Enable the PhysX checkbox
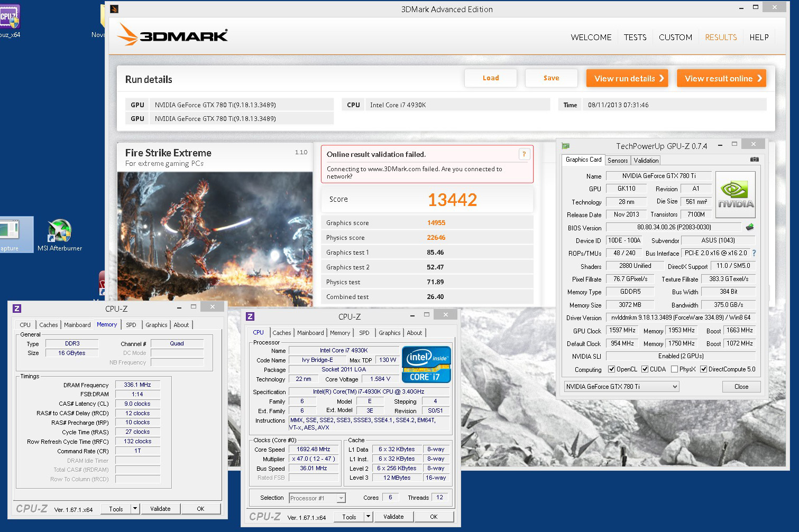 click(x=674, y=369)
